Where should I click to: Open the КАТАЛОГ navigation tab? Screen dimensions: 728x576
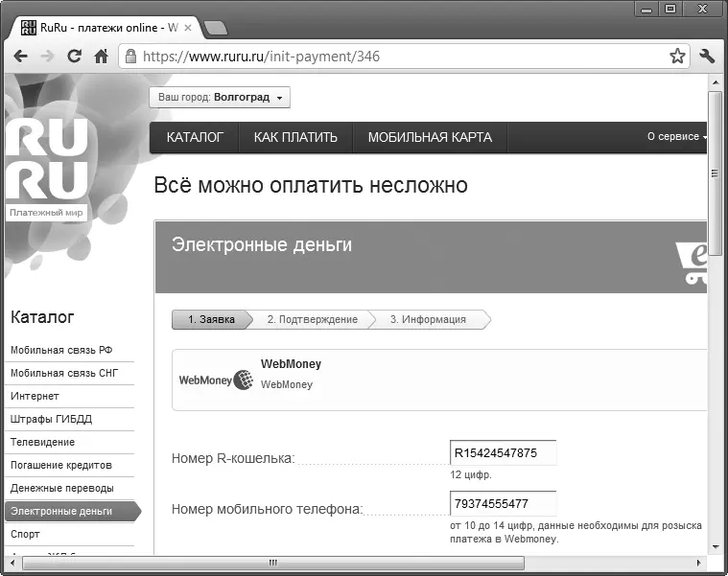coord(195,137)
